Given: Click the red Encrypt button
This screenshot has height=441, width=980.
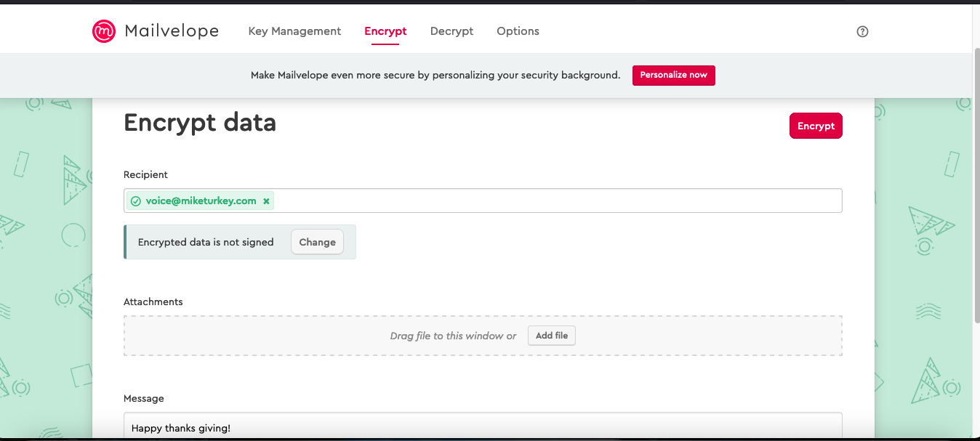Looking at the screenshot, I should (x=816, y=126).
